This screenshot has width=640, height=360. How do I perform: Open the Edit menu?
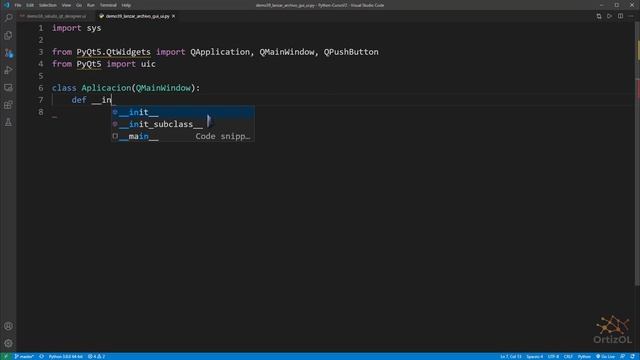(x=30, y=5)
